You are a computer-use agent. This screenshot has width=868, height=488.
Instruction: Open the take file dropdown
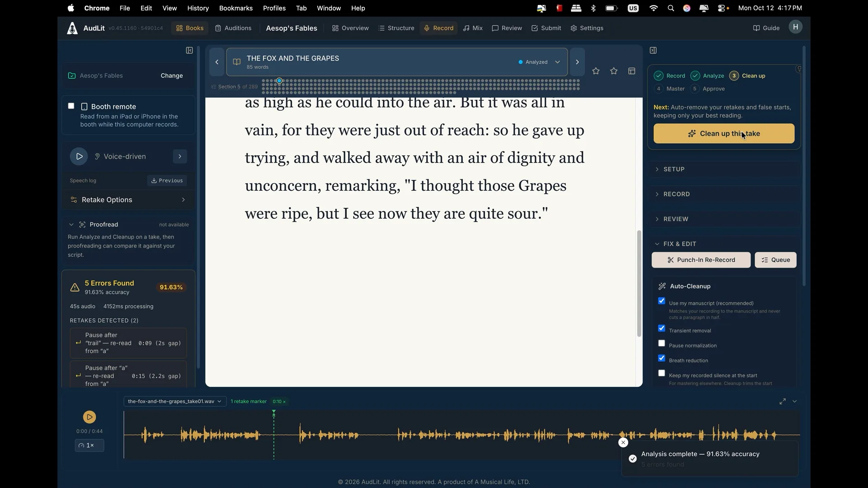point(175,401)
